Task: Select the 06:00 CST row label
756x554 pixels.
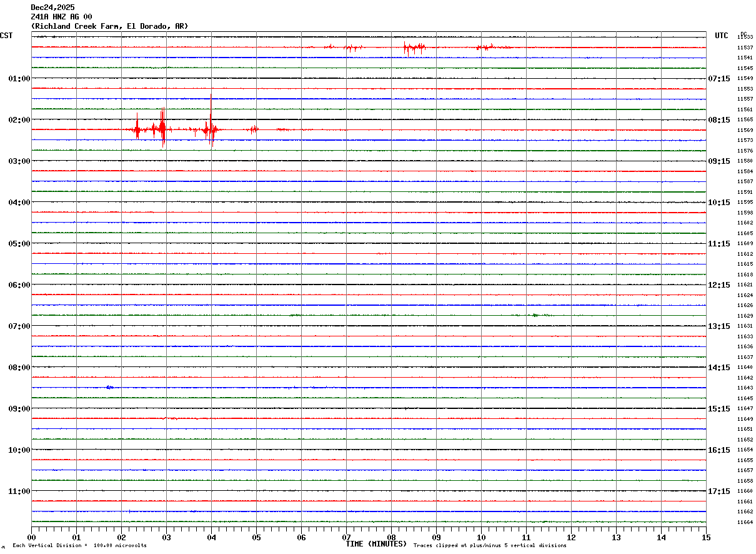Action: (x=19, y=285)
